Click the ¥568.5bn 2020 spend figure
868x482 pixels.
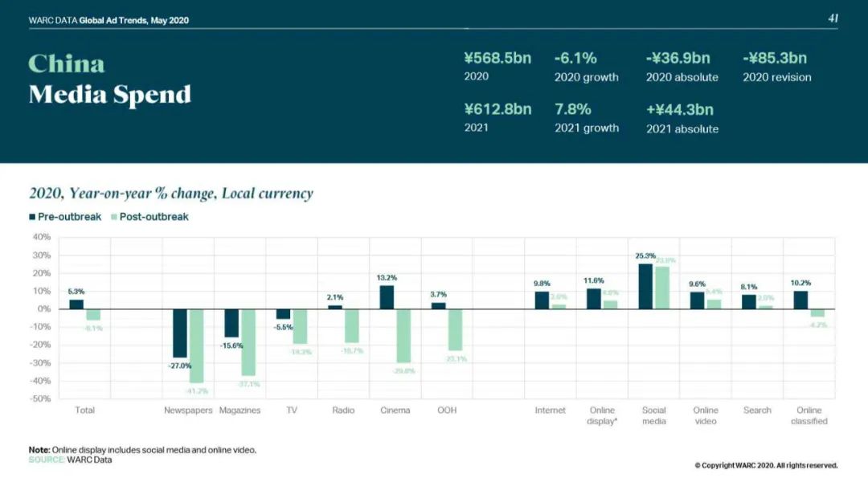497,59
